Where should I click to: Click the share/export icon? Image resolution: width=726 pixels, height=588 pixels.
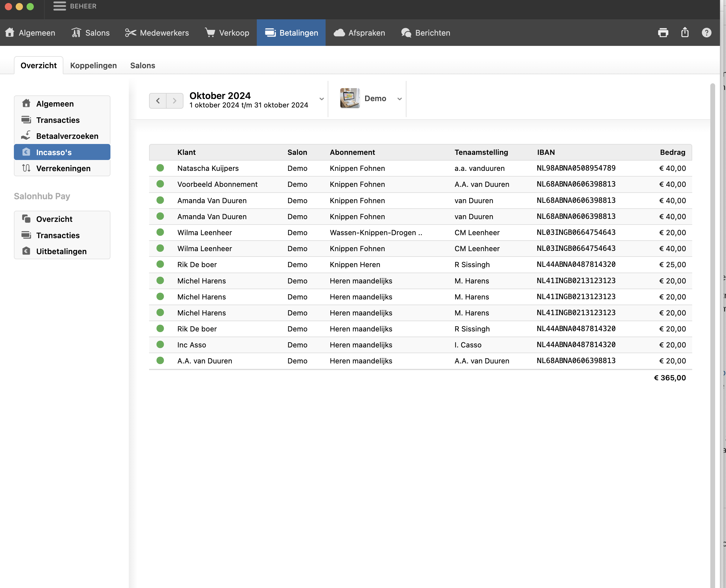(x=685, y=33)
